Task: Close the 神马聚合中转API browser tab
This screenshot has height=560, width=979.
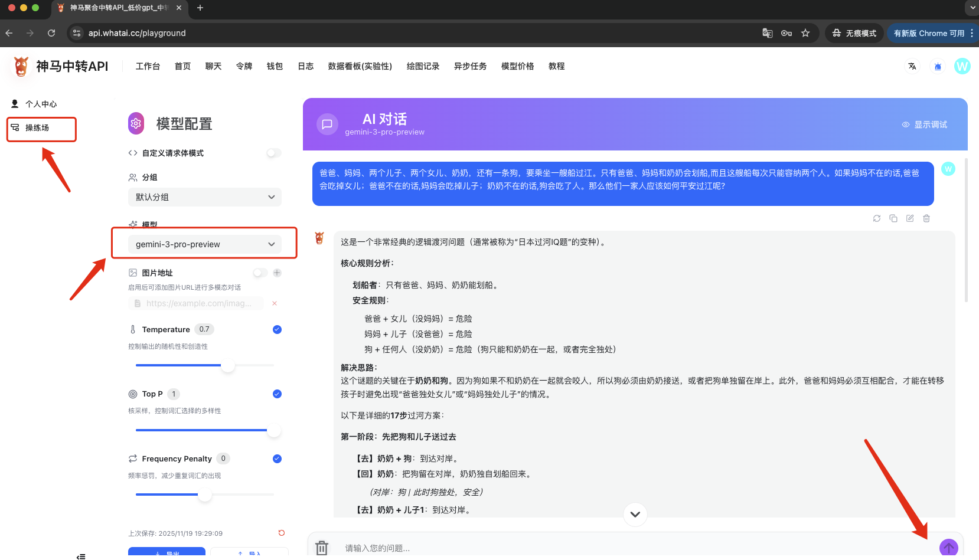Action: [x=179, y=8]
